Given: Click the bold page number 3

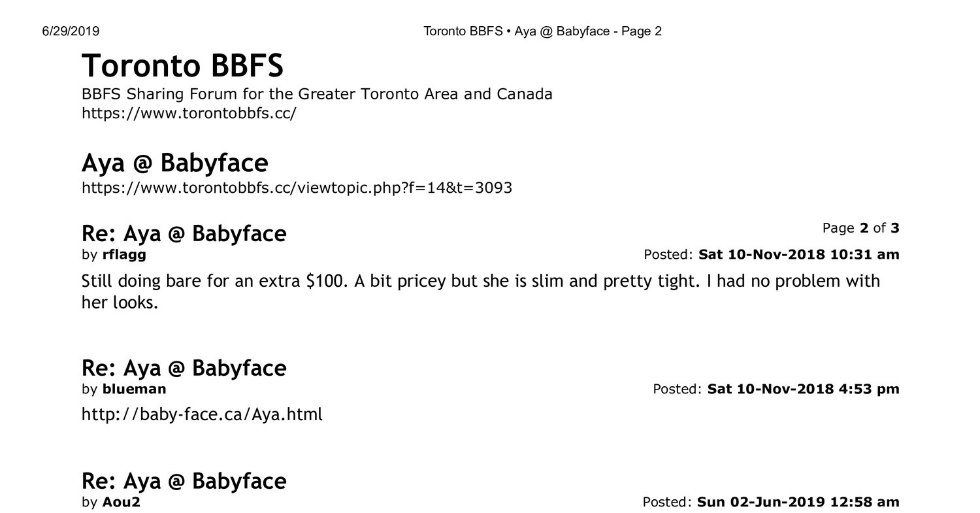Looking at the screenshot, I should (x=895, y=228).
